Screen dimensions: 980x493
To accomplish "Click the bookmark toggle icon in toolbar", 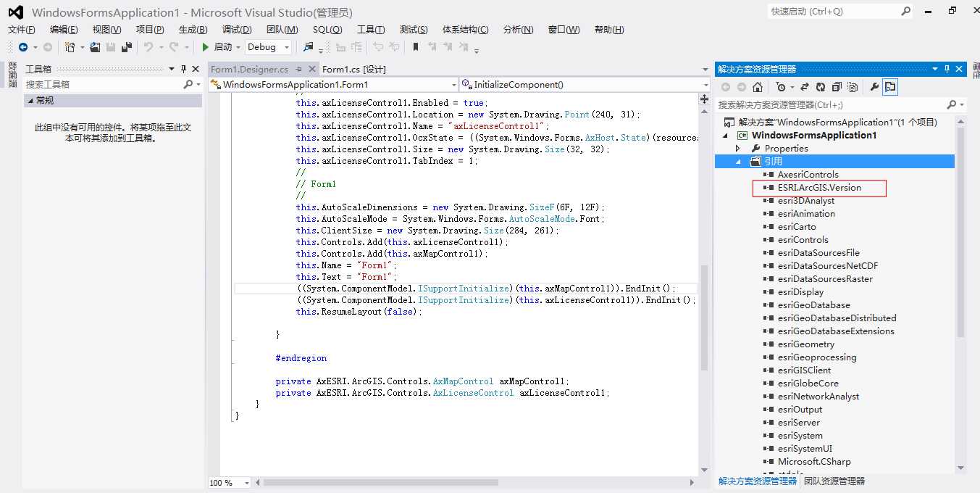I will click(x=416, y=47).
